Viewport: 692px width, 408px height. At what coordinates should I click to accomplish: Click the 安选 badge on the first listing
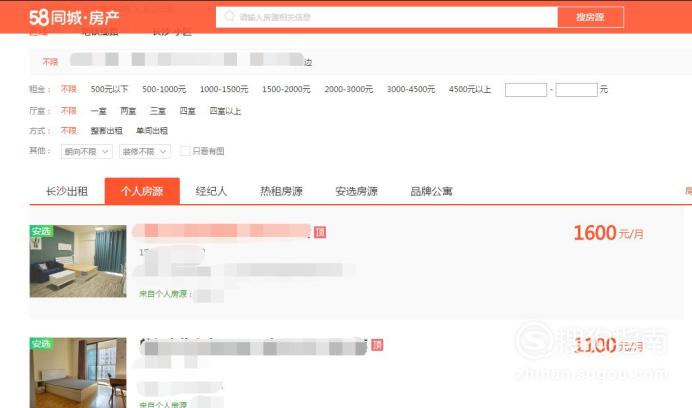click(x=41, y=231)
